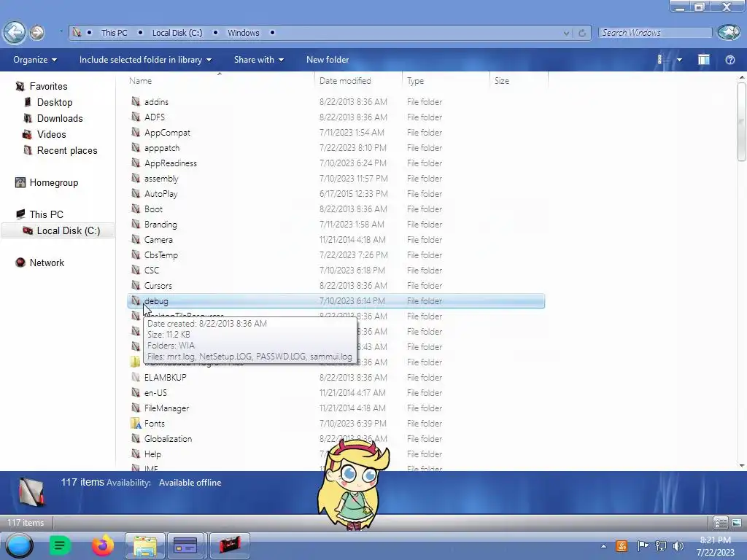Click the Start orb on taskbar
The height and width of the screenshot is (560, 747).
click(x=19, y=545)
